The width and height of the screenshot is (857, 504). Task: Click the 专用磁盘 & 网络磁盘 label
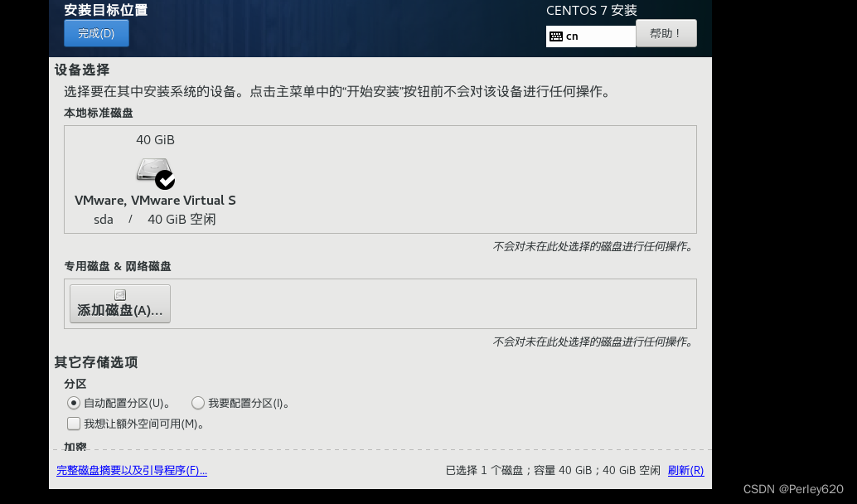click(x=118, y=266)
